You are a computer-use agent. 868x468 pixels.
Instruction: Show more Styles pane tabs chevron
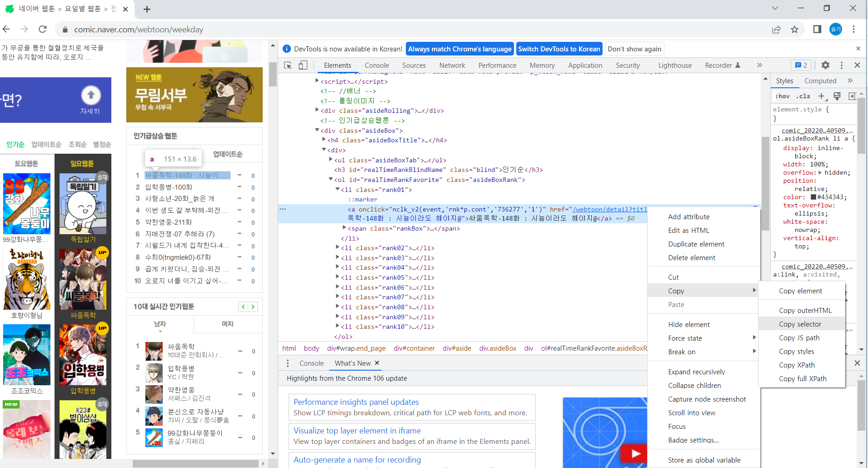pos(850,81)
